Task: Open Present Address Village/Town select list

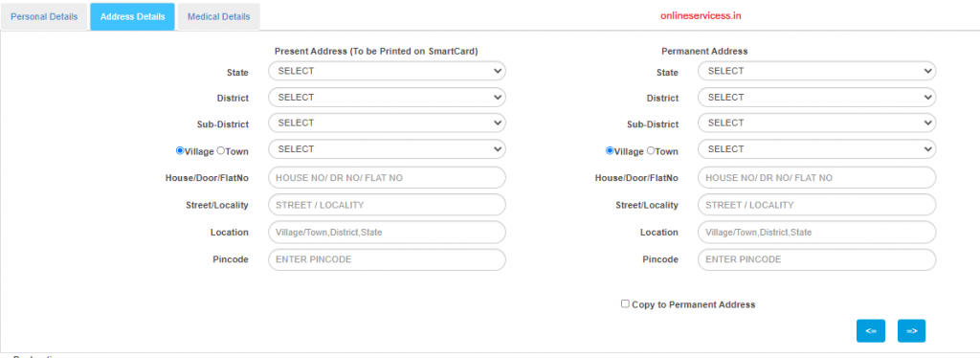Action: pos(387,149)
